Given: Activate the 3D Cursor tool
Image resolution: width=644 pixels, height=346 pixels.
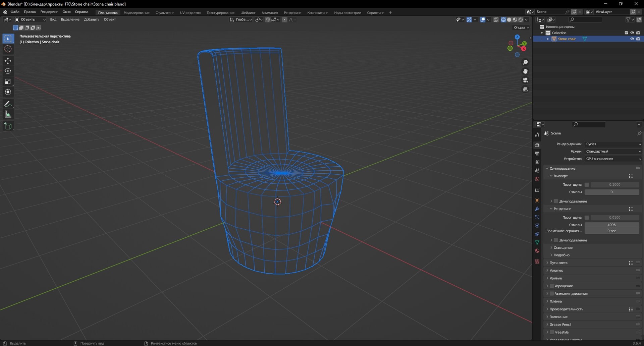Looking at the screenshot, I should coord(8,49).
